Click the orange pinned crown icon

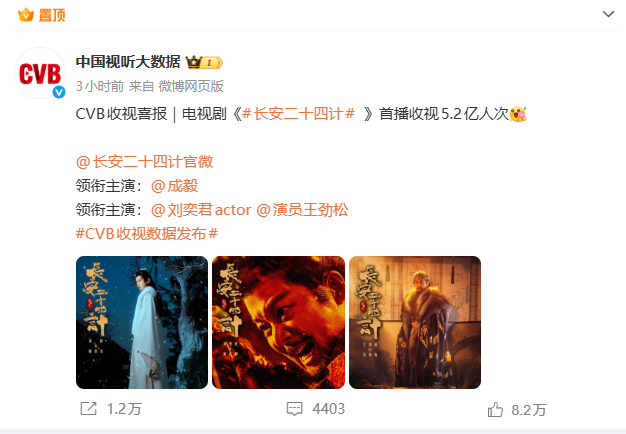click(x=26, y=15)
